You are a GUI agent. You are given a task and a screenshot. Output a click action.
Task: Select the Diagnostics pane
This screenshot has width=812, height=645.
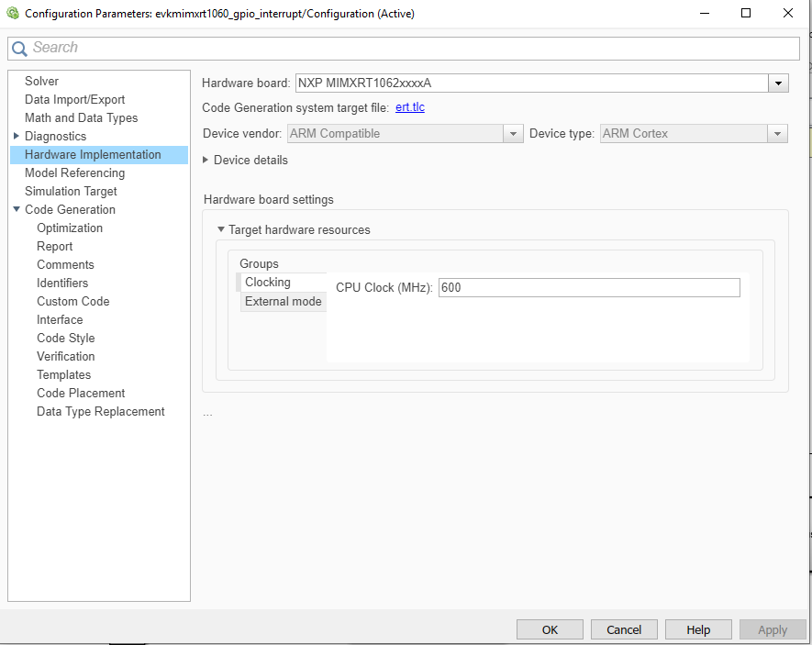pos(55,136)
